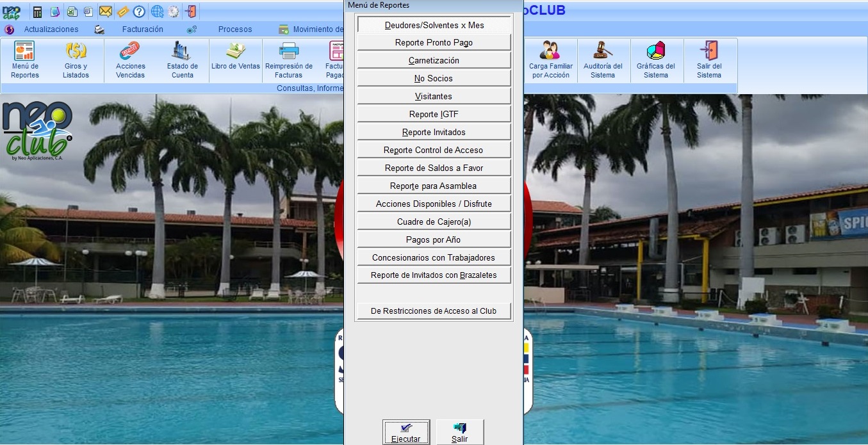The width and height of the screenshot is (868, 445).
Task: Click the wallet icon beside Movimiento
Action: pyautogui.click(x=283, y=29)
